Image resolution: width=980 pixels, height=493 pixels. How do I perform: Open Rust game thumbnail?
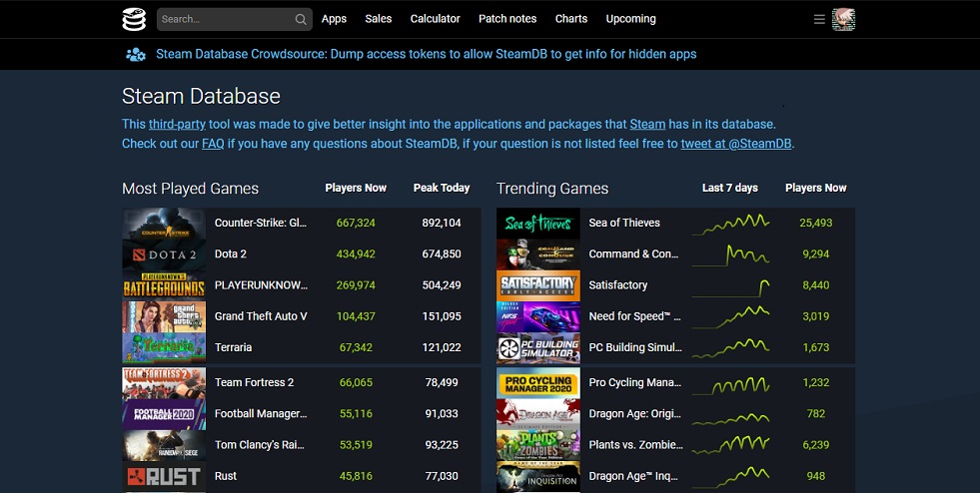(x=164, y=477)
